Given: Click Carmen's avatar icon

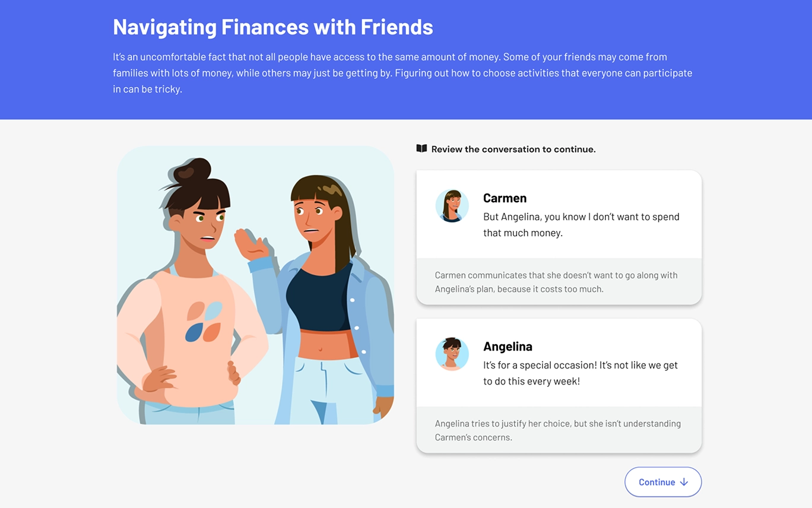Looking at the screenshot, I should pos(452,206).
